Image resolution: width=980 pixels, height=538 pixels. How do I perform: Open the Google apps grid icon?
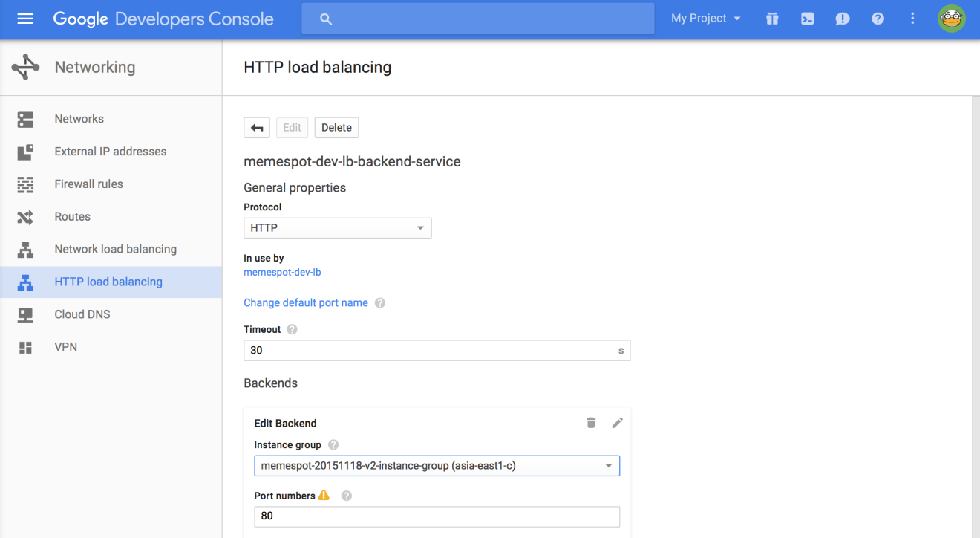(772, 18)
